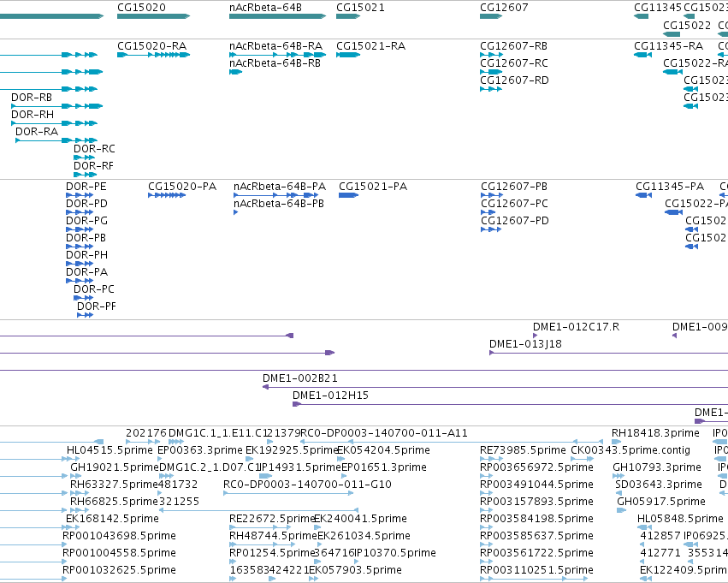The height and width of the screenshot is (583, 728).
Task: Click the DOR-RC transcript label
Action: 94,149
